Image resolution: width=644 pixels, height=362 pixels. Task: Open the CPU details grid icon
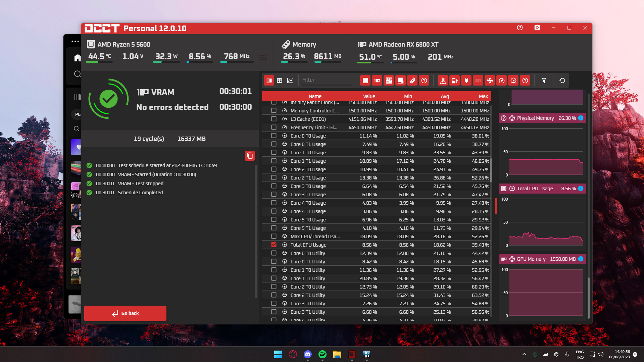(x=263, y=58)
